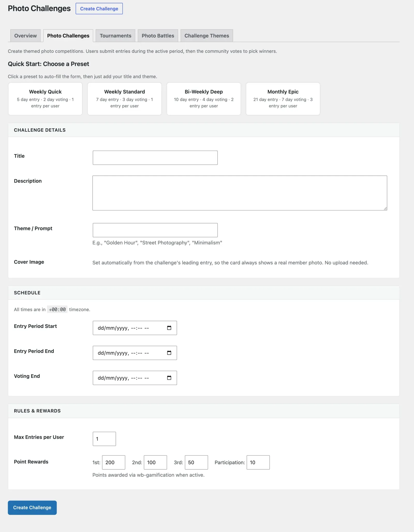This screenshot has width=414, height=532.
Task: Click the 'E.g., Golden Hour' hint text
Action: point(157,243)
